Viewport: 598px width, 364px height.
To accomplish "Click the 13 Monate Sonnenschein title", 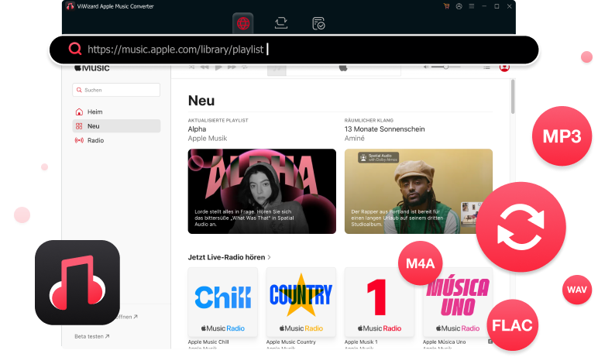I will [384, 129].
